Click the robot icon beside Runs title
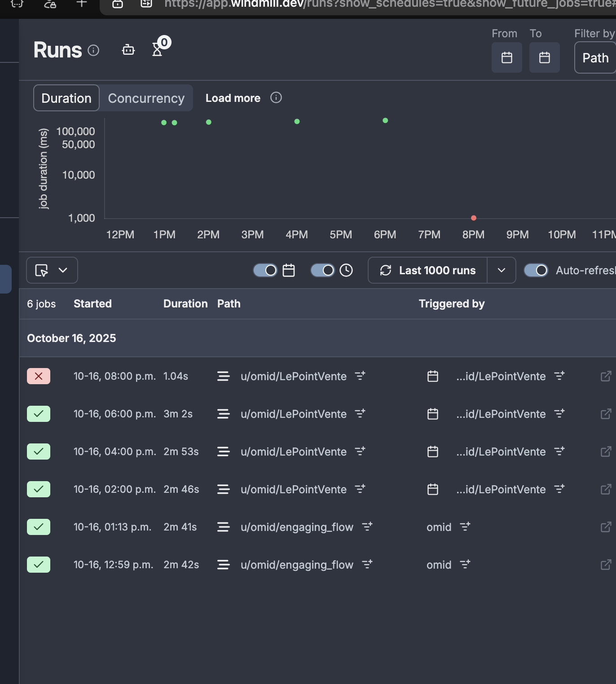Image resolution: width=616 pixels, height=684 pixels. [x=128, y=50]
